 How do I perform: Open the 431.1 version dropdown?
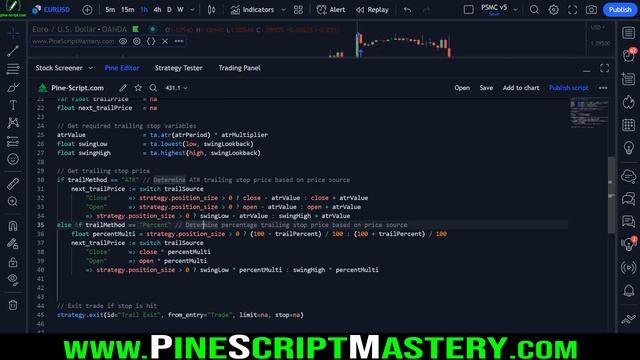[x=176, y=88]
